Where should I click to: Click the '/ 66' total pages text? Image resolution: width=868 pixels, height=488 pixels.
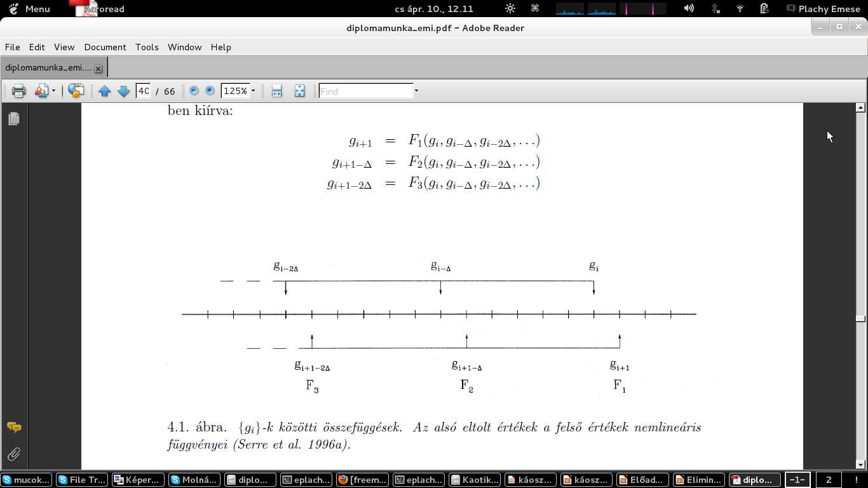pos(165,91)
